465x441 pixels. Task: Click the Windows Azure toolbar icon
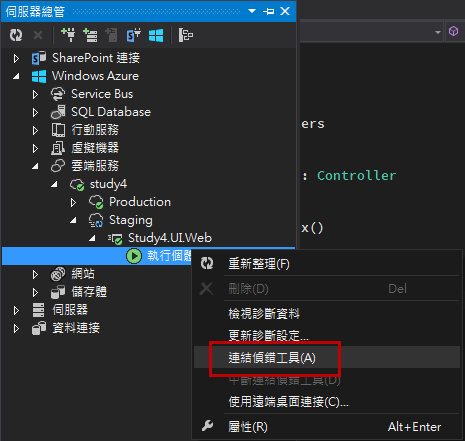[x=156, y=35]
